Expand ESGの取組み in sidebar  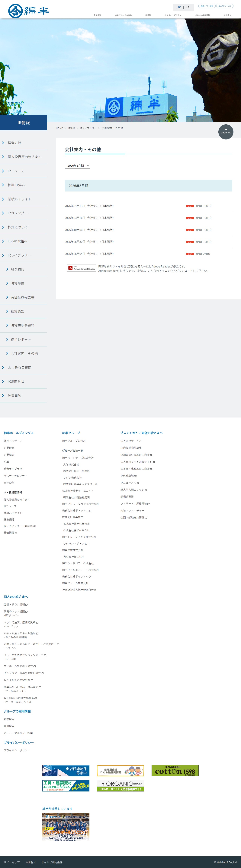(24, 241)
